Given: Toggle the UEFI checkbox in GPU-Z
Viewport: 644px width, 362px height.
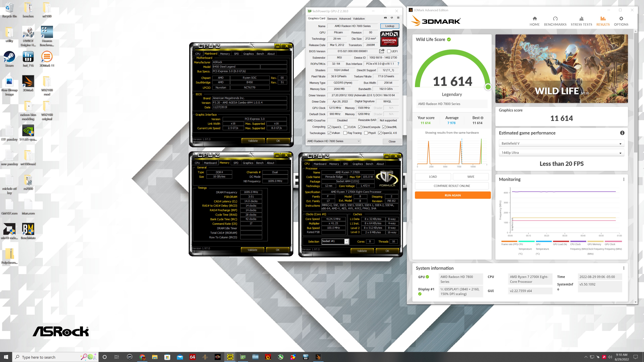Looking at the screenshot, I should pyautogui.click(x=389, y=51).
